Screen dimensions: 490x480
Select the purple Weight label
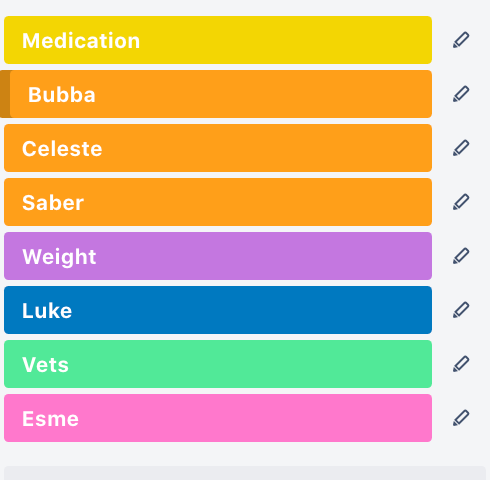(x=218, y=256)
